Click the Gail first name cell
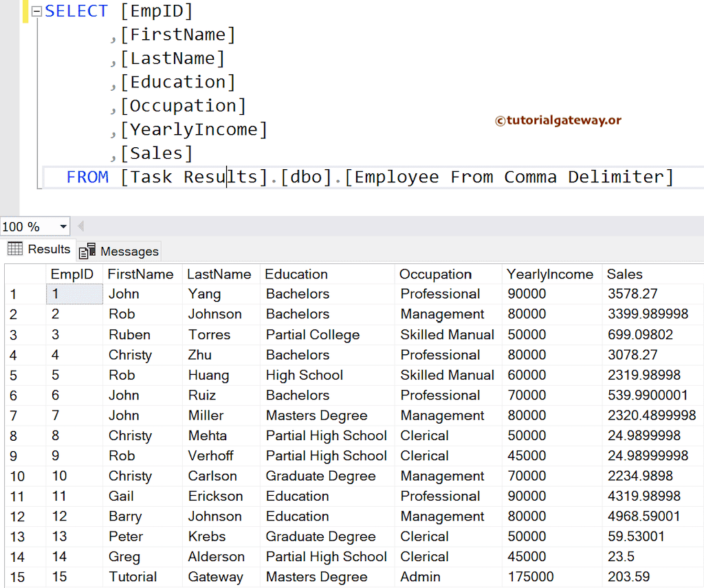Viewport: 704px width, 588px height. click(x=142, y=497)
